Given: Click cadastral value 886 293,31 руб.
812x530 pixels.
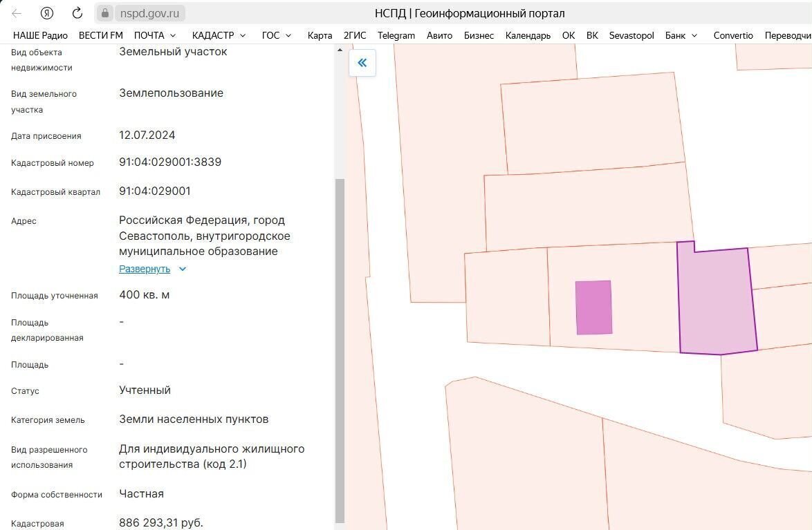Looking at the screenshot, I should pyautogui.click(x=161, y=523).
